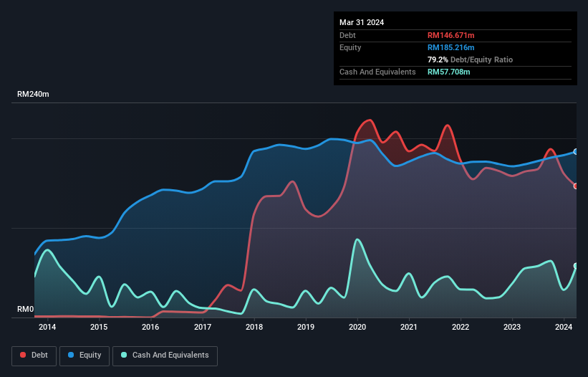Click the Mar 31 2024 tooltip date

click(x=362, y=22)
